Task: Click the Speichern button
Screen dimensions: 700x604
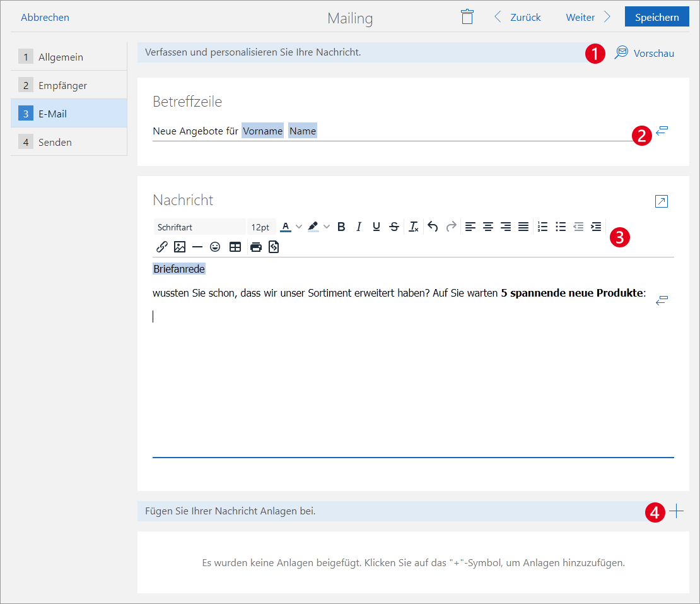Action: (656, 17)
